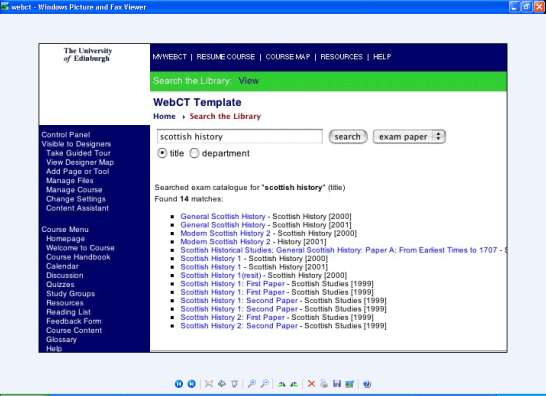Minimize the Picture and Fax Viewer window
Screen dimensions: 546x396
(515, 7)
